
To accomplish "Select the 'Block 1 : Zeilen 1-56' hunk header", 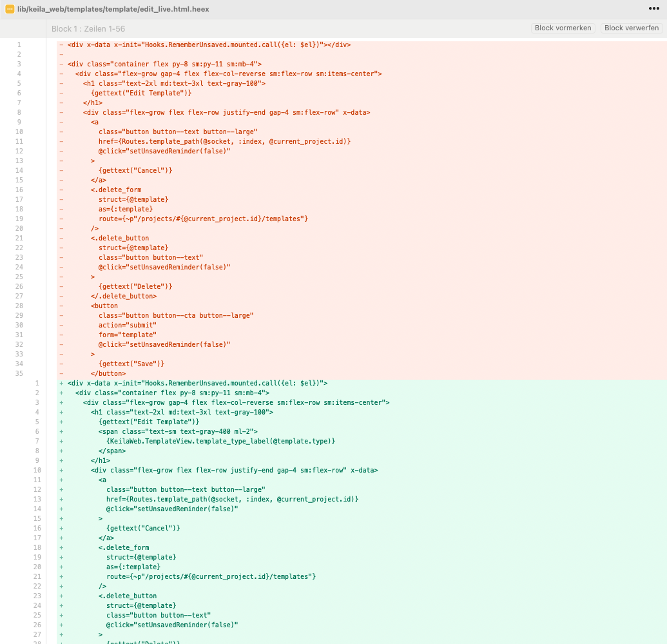I will tap(88, 29).
